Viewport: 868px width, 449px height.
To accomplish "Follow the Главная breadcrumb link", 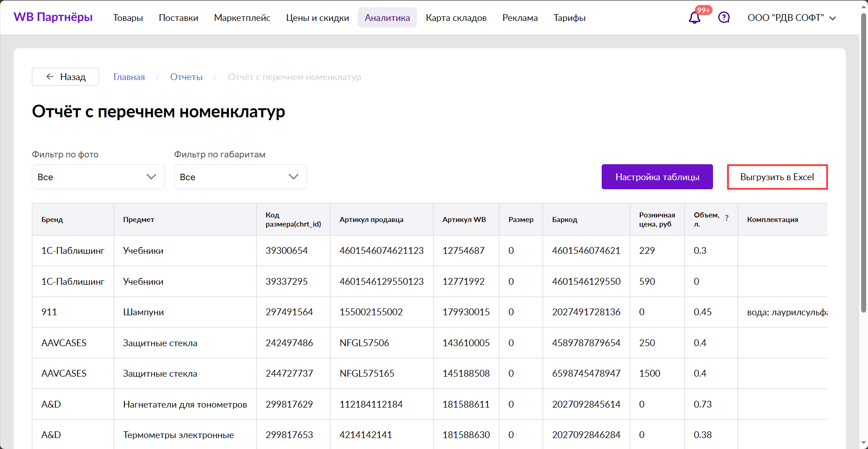I will pos(129,77).
